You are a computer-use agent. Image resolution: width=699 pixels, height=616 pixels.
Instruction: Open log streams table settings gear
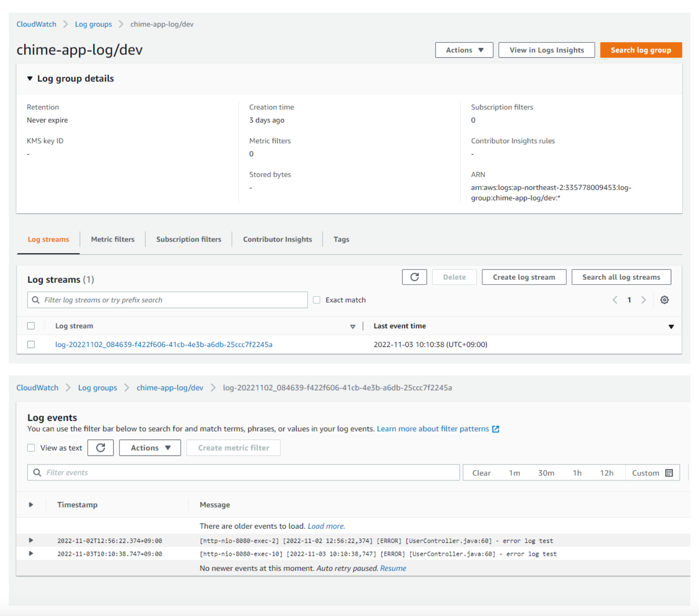coord(664,300)
